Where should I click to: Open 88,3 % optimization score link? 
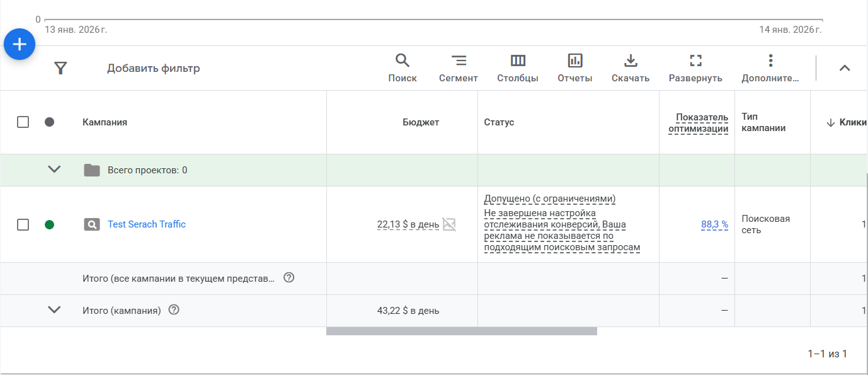pos(715,224)
